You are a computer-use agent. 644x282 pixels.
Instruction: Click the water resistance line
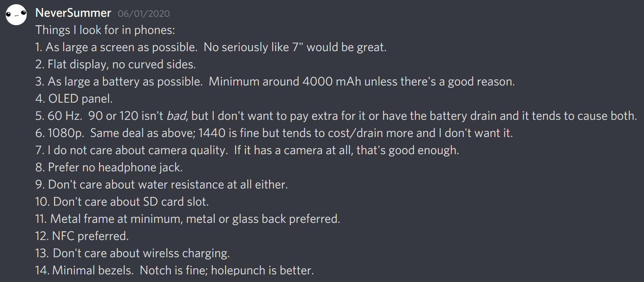click(x=162, y=185)
